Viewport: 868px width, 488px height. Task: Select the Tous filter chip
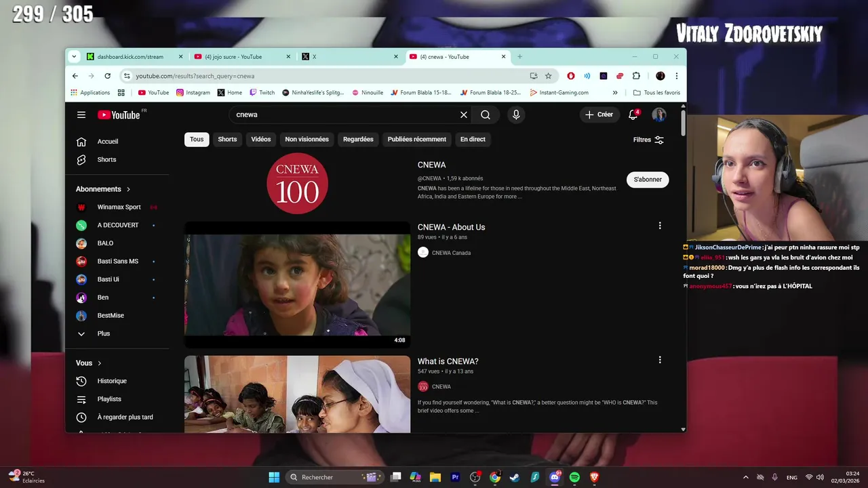[x=197, y=139]
